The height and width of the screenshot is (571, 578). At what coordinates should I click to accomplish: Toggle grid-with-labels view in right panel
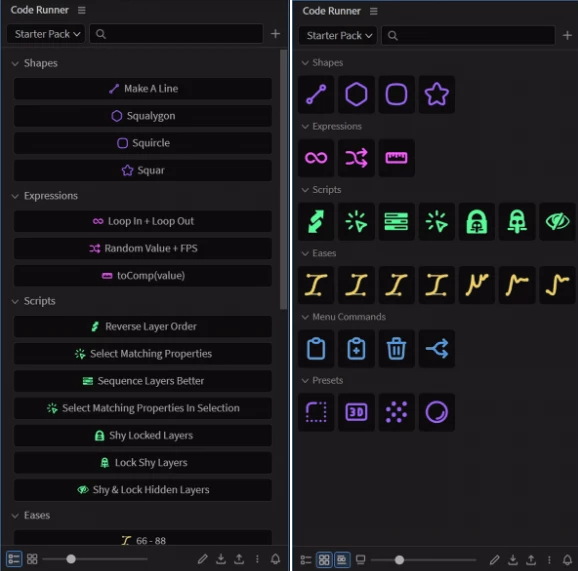coord(342,560)
